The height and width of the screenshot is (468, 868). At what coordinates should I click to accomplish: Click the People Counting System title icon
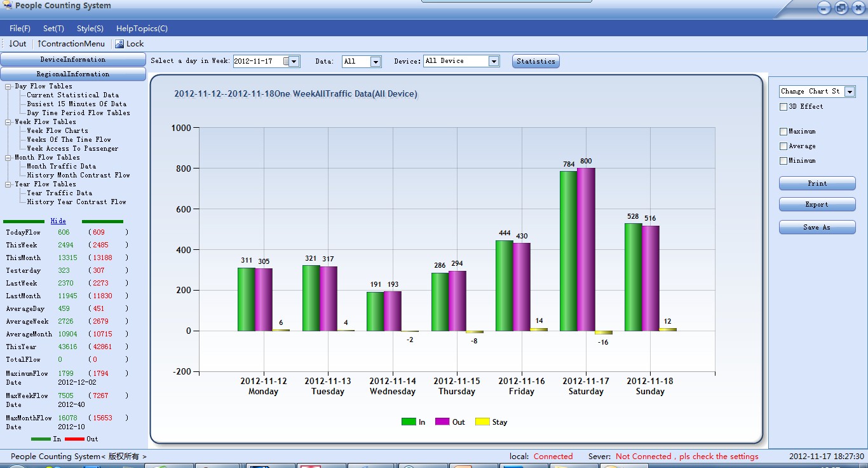pyautogui.click(x=8, y=6)
